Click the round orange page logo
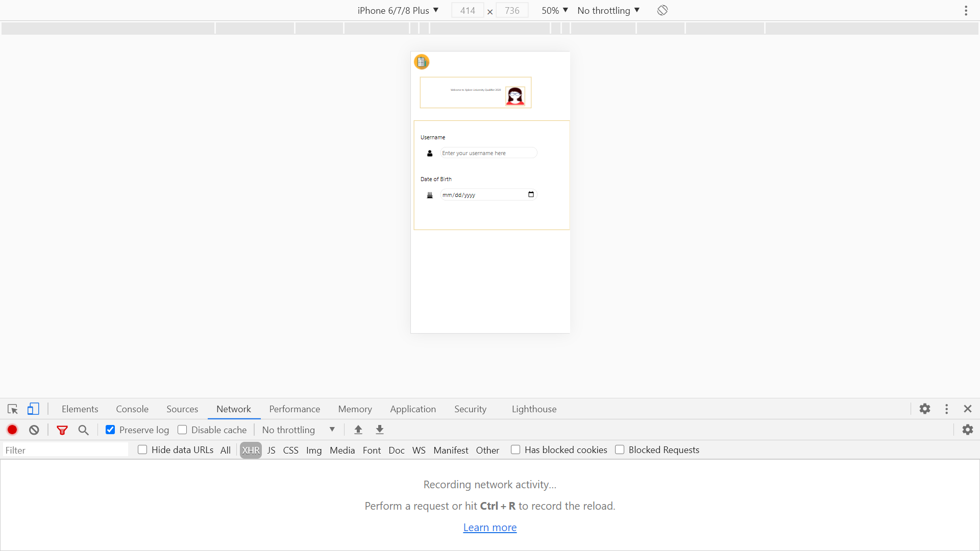The width and height of the screenshot is (980, 551). click(422, 62)
